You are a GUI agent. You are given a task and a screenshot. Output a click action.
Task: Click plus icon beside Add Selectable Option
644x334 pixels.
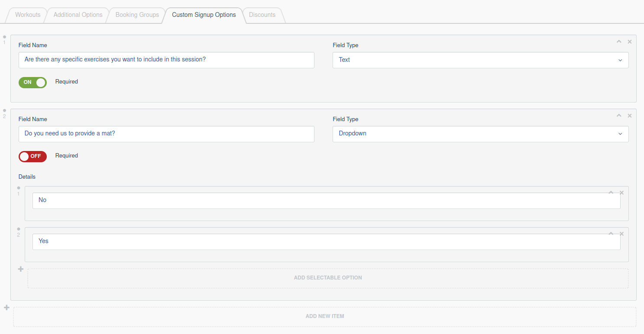click(x=20, y=269)
